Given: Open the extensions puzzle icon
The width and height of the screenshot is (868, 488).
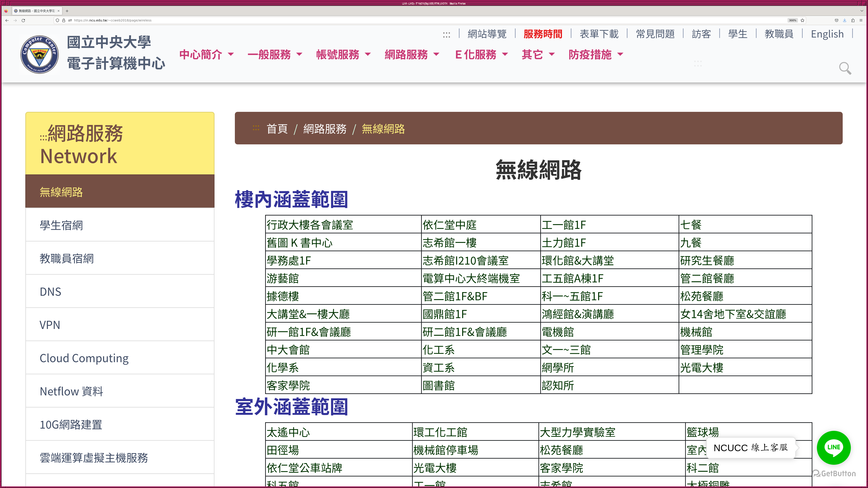Looking at the screenshot, I should (x=853, y=20).
